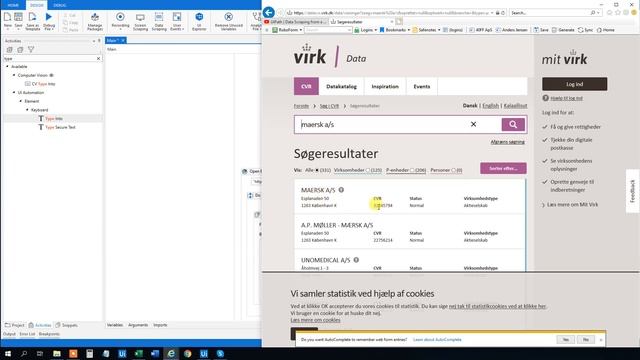The image size is (640, 360).
Task: Click the Save icon in UiPath ribbon
Action: (x=18, y=20)
